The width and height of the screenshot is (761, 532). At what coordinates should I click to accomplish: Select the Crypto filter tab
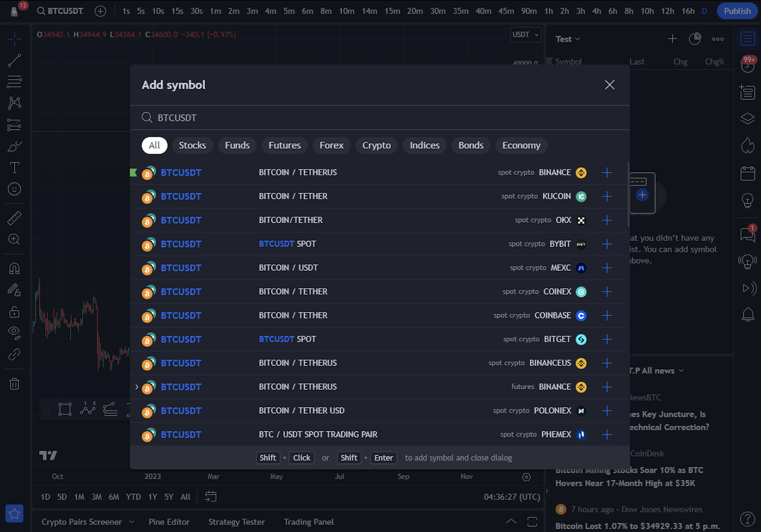click(x=377, y=145)
